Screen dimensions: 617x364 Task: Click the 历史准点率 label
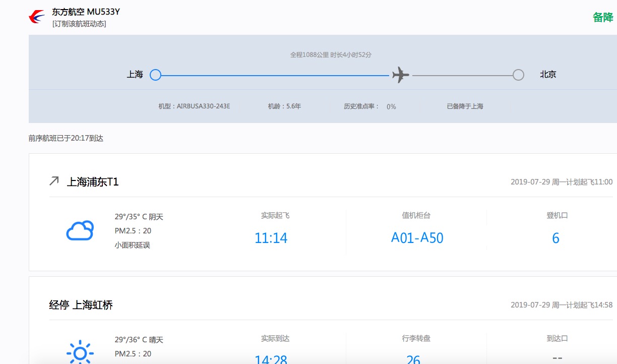(x=361, y=106)
